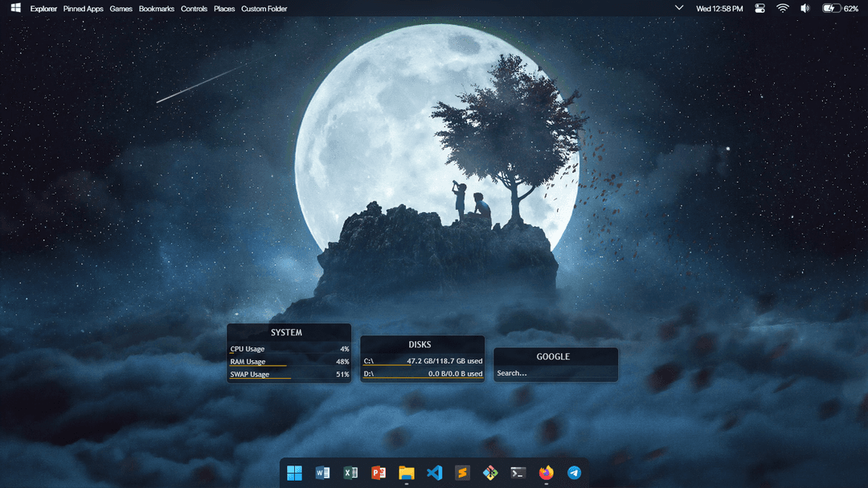Open the Games menu
Screen dimensions: 868x488
[121, 9]
